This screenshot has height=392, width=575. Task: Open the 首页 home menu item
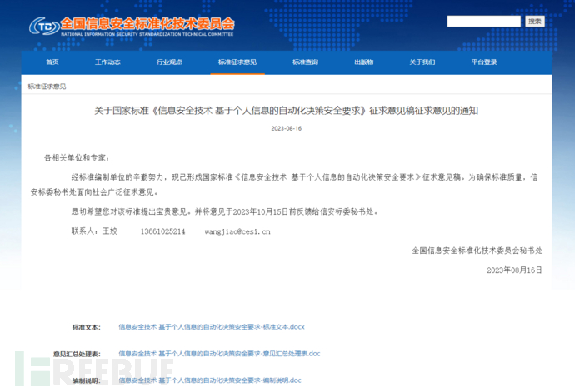[x=52, y=62]
